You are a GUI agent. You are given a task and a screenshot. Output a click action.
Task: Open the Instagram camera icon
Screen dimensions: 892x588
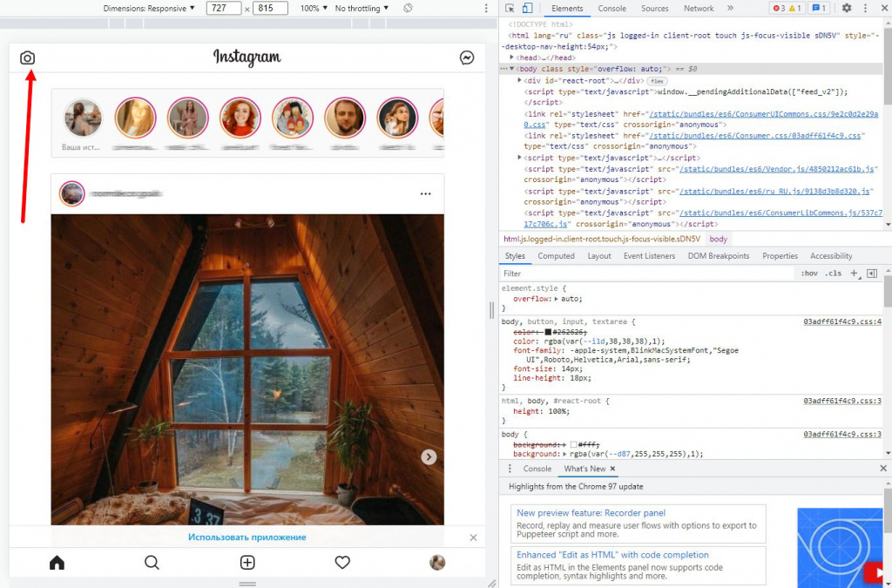[27, 58]
